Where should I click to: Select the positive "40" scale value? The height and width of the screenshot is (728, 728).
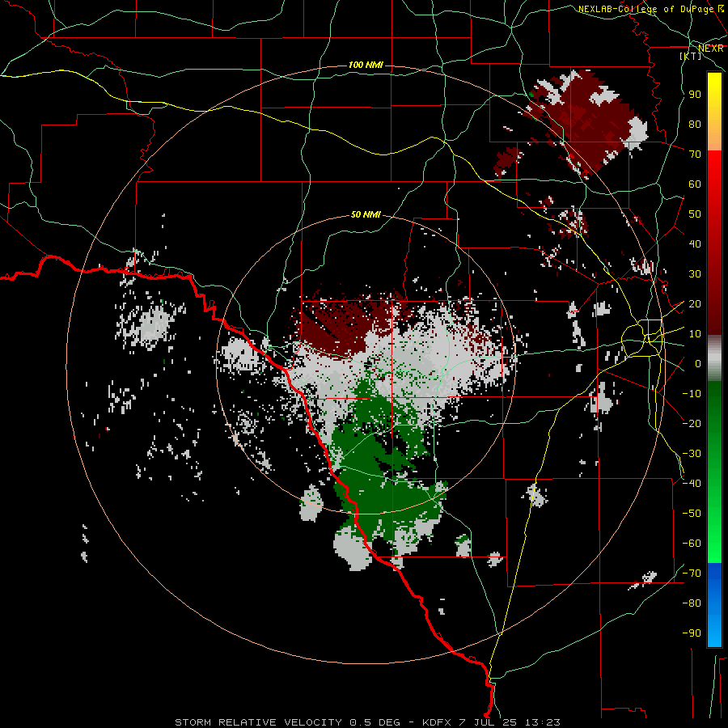pos(695,243)
